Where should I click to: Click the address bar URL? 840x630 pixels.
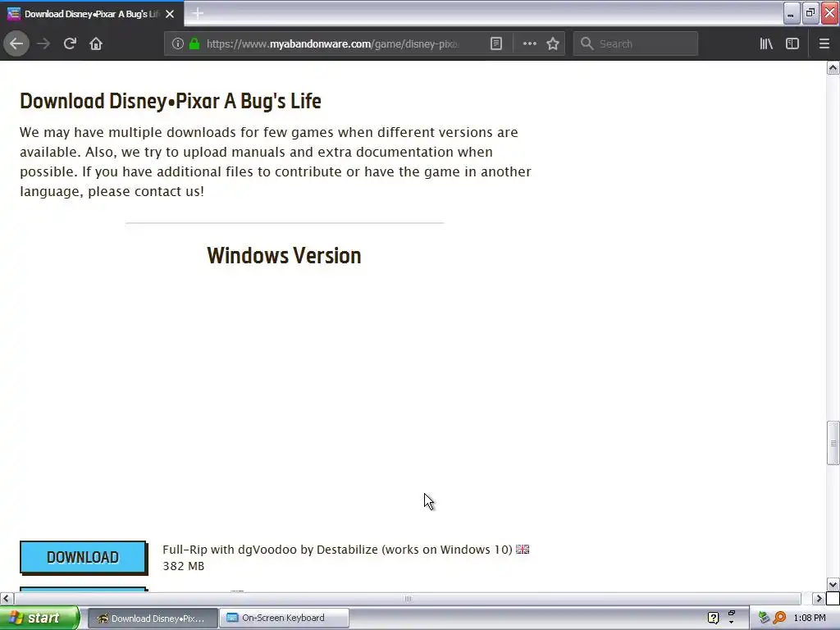click(x=332, y=44)
